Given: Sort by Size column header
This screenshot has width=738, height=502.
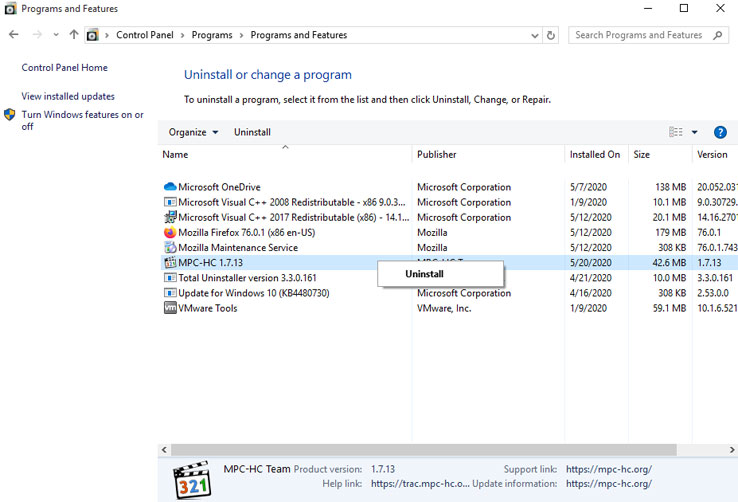Looking at the screenshot, I should (x=660, y=154).
